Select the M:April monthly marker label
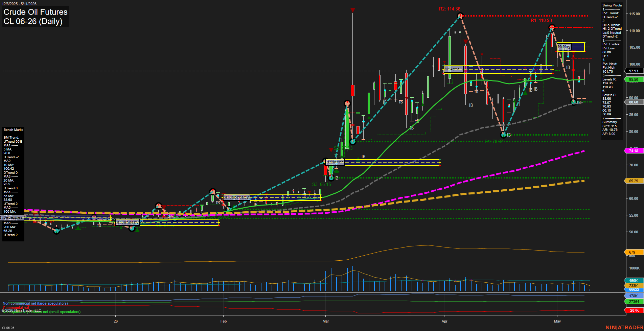This screenshot has width=644, height=331. (x=453, y=69)
